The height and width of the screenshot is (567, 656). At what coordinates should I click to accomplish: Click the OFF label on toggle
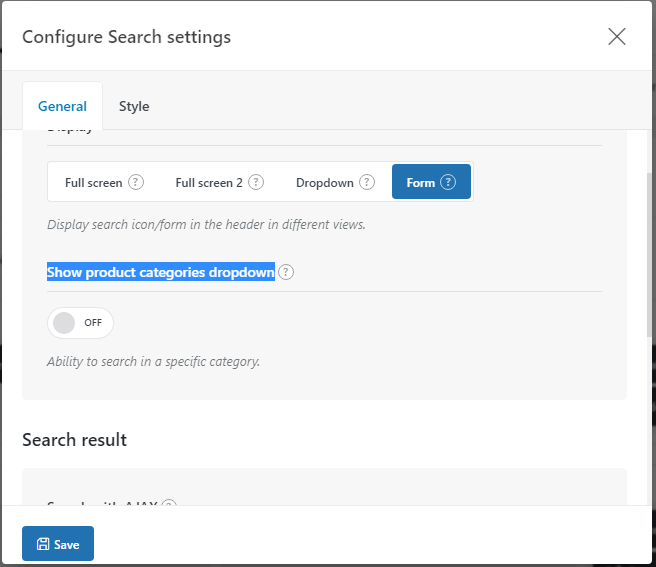[x=93, y=323]
